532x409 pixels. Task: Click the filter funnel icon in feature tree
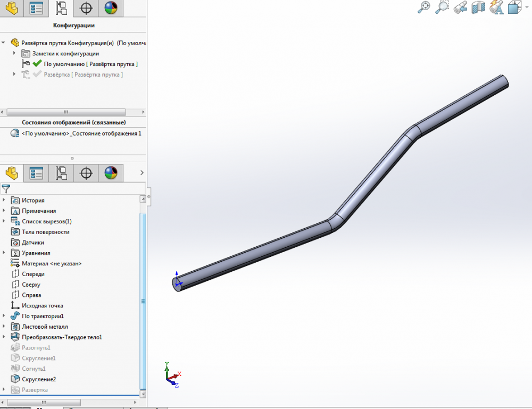[6, 188]
